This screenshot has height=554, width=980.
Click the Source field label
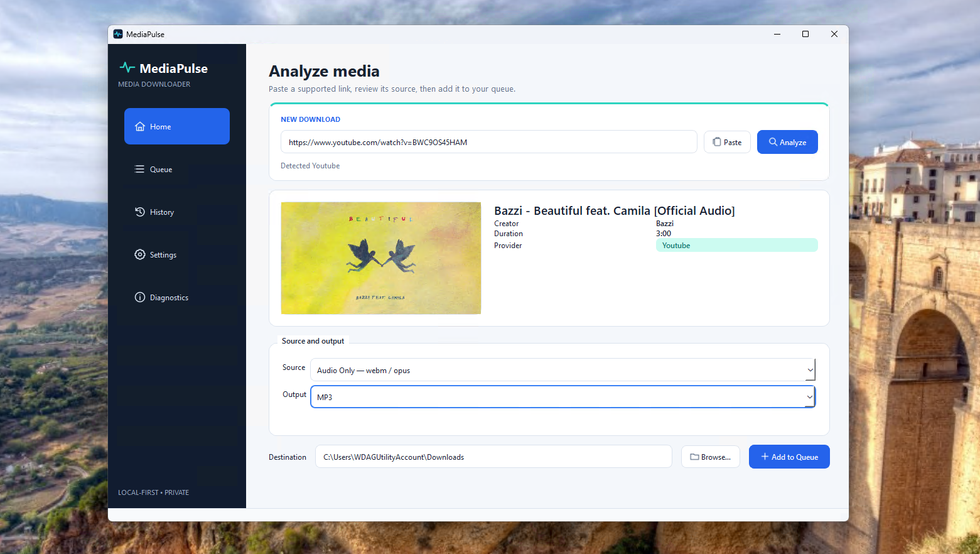(294, 367)
